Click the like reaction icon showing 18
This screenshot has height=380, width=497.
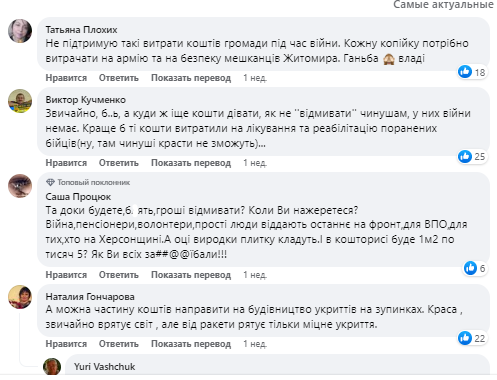pyautogui.click(x=465, y=72)
